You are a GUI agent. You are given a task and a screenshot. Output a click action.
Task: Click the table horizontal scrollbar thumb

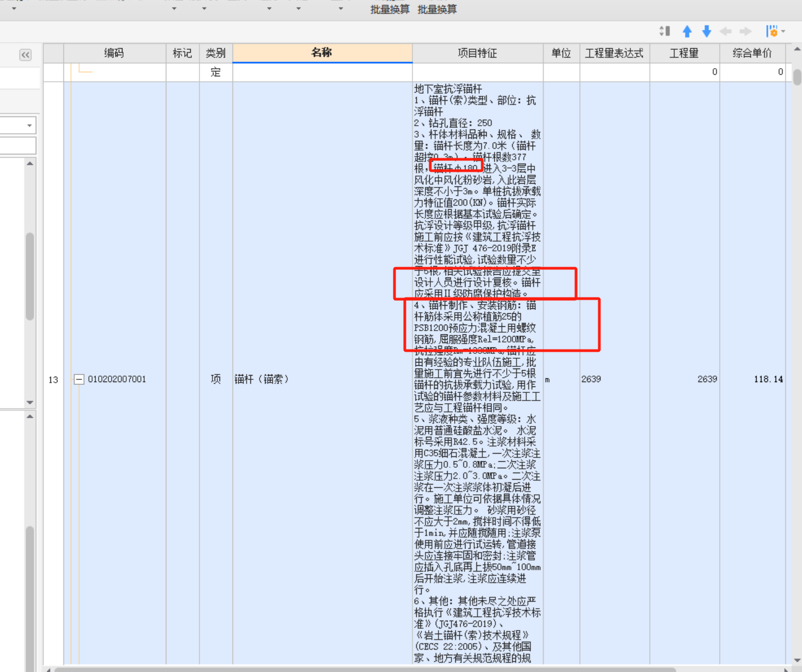point(365,670)
